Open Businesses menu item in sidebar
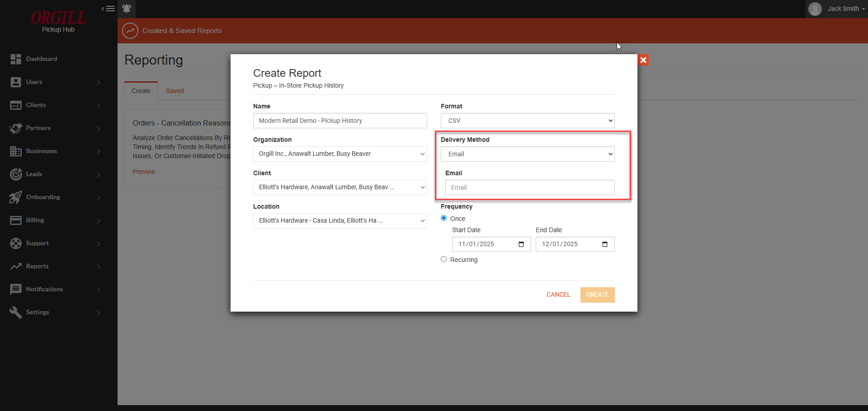The width and height of the screenshot is (868, 411). click(59, 151)
